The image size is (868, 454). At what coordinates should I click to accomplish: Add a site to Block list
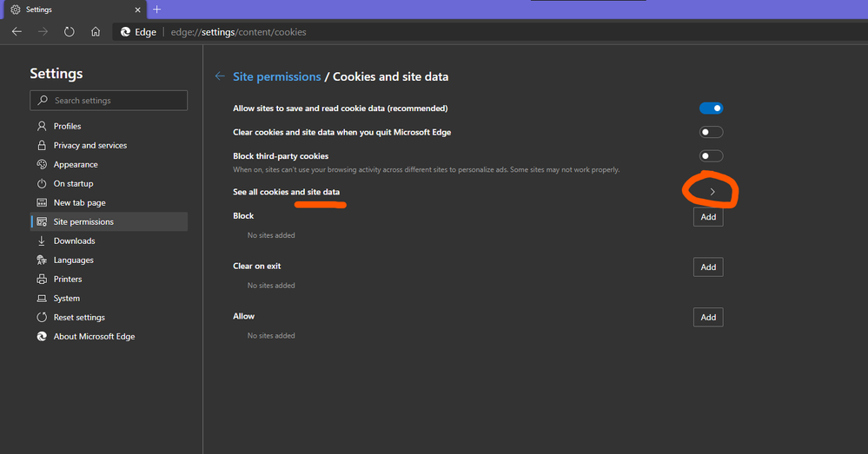708,217
